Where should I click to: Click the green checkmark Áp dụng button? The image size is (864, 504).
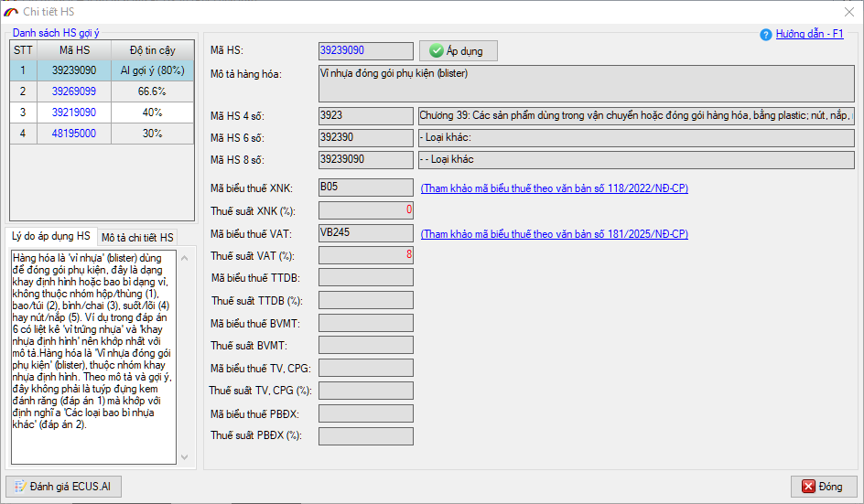point(458,51)
